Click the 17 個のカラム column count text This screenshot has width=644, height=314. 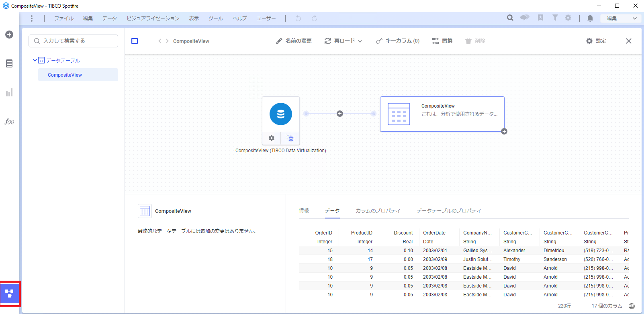click(x=607, y=306)
